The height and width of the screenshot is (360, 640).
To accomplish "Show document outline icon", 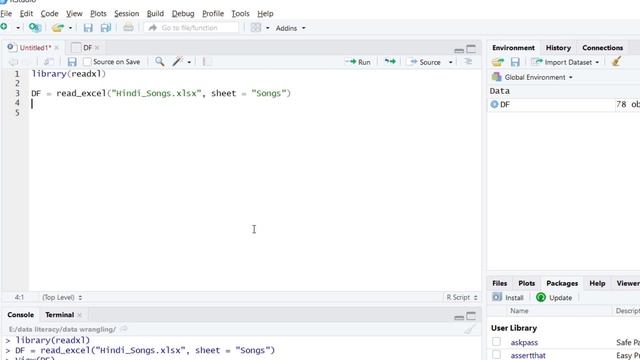I will click(468, 62).
